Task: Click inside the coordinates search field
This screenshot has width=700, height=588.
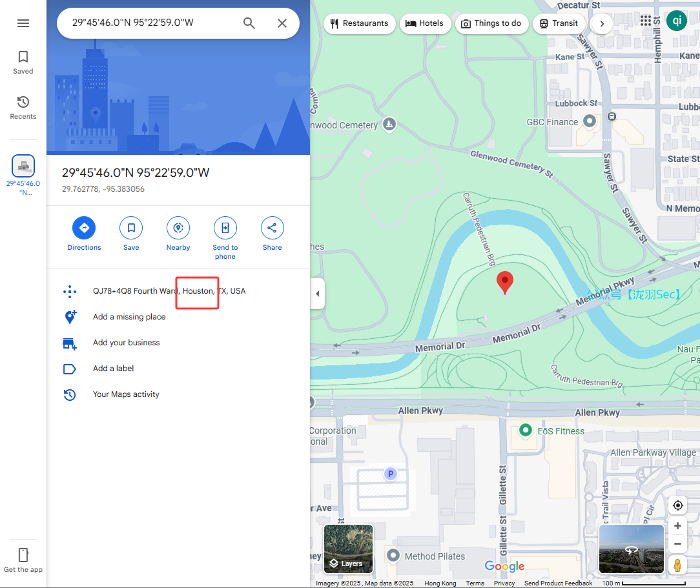Action: [x=149, y=23]
